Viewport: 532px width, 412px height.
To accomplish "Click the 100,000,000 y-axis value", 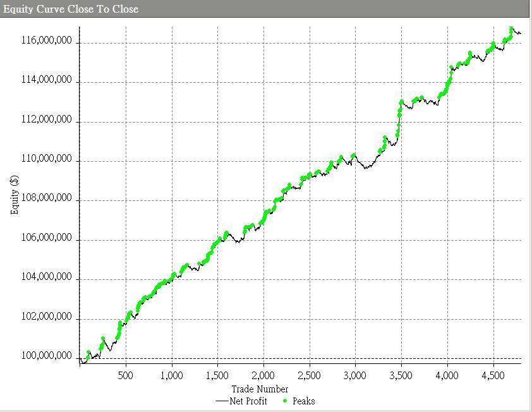I will [x=47, y=356].
